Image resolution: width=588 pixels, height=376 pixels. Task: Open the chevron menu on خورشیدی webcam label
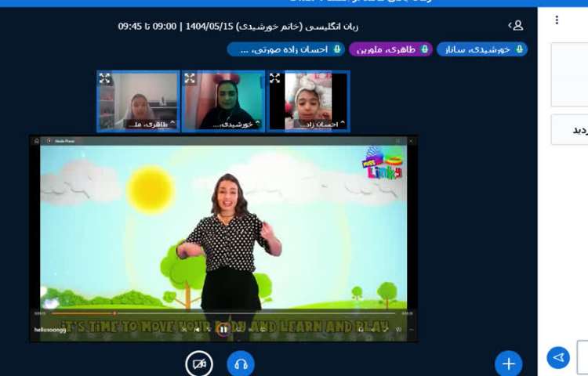[x=258, y=123]
